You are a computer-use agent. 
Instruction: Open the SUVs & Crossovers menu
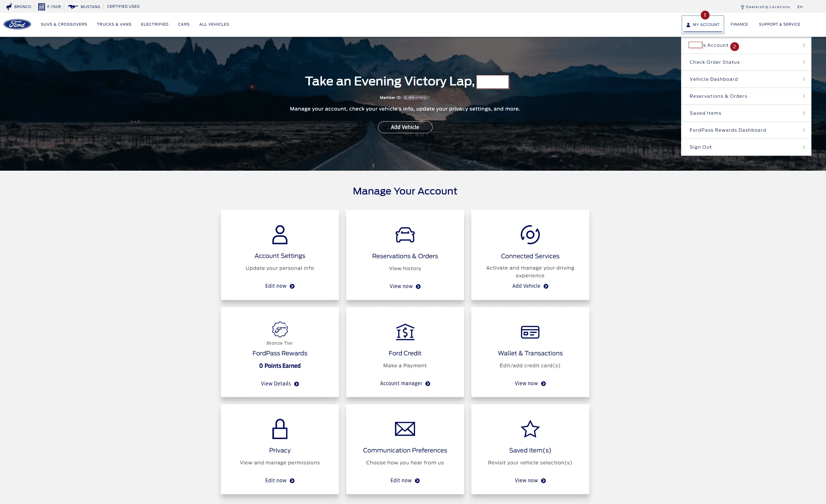(x=64, y=24)
